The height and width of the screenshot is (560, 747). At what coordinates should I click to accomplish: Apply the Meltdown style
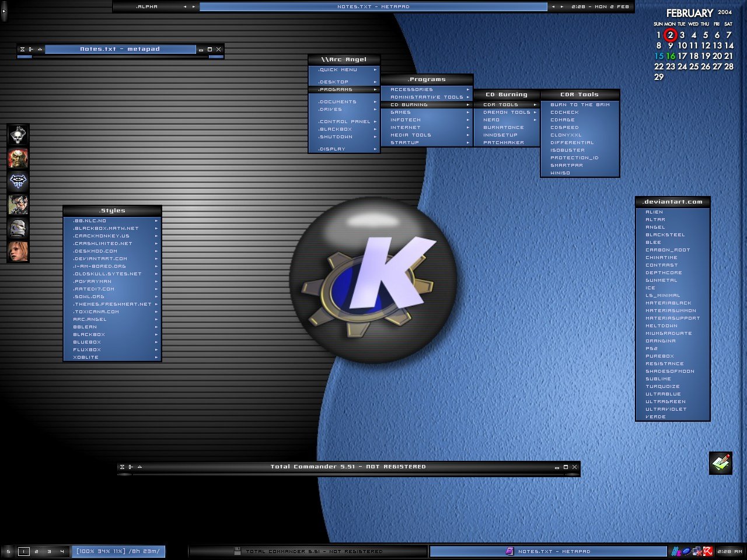click(672, 326)
